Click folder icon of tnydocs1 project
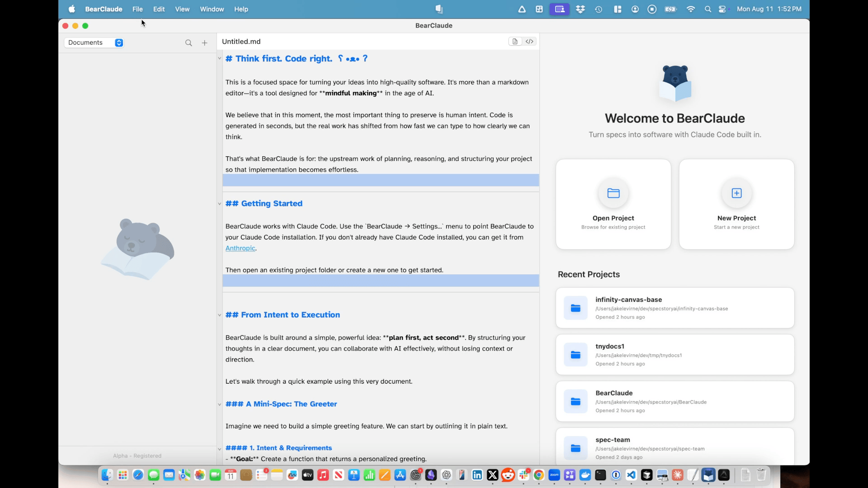This screenshot has height=488, width=868. 576,355
